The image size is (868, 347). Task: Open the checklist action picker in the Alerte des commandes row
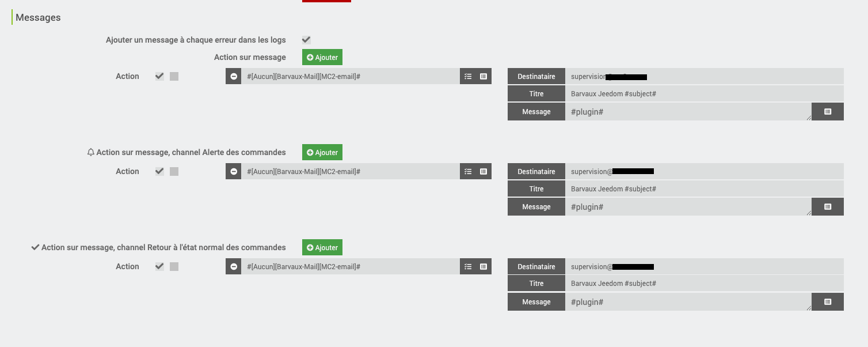tap(468, 171)
